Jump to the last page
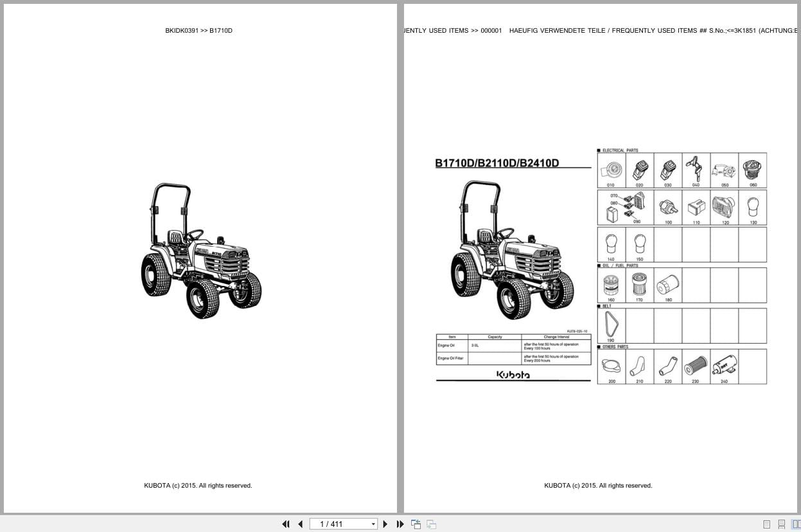This screenshot has height=532, width=801. tap(400, 524)
